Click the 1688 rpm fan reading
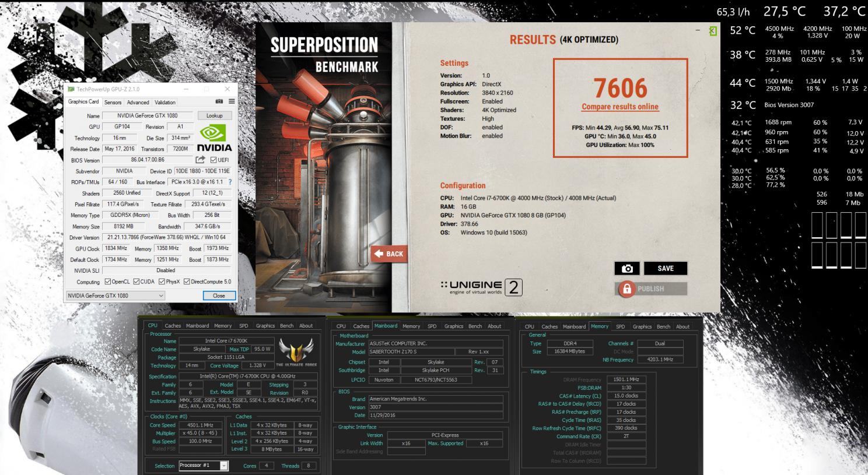868x475 pixels. (778, 122)
